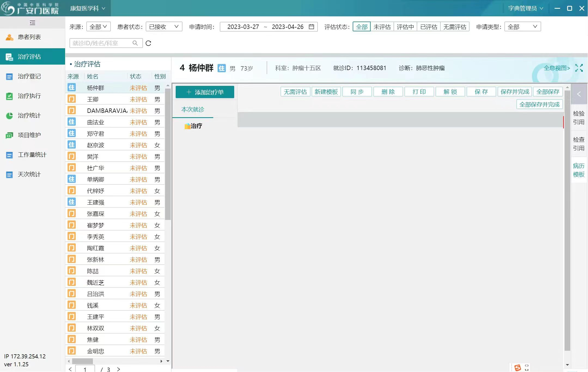This screenshot has height=372, width=588.
Task: Click 解锁 button
Action: [450, 92]
